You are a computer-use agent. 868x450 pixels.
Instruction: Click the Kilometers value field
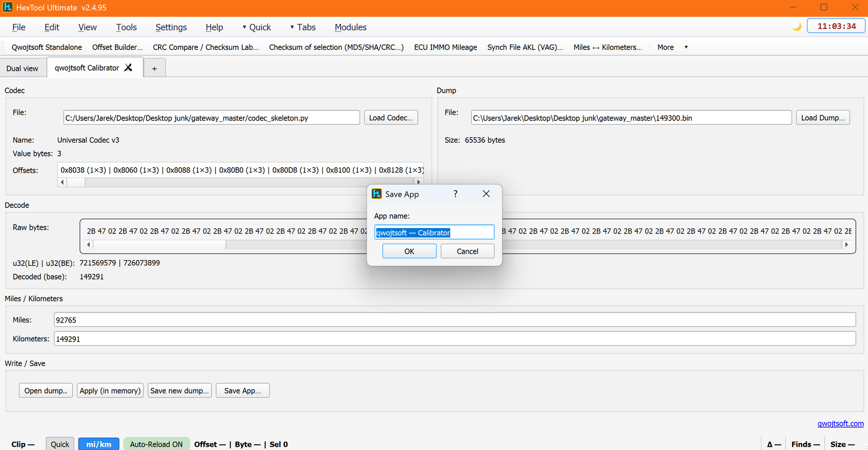[455, 339]
